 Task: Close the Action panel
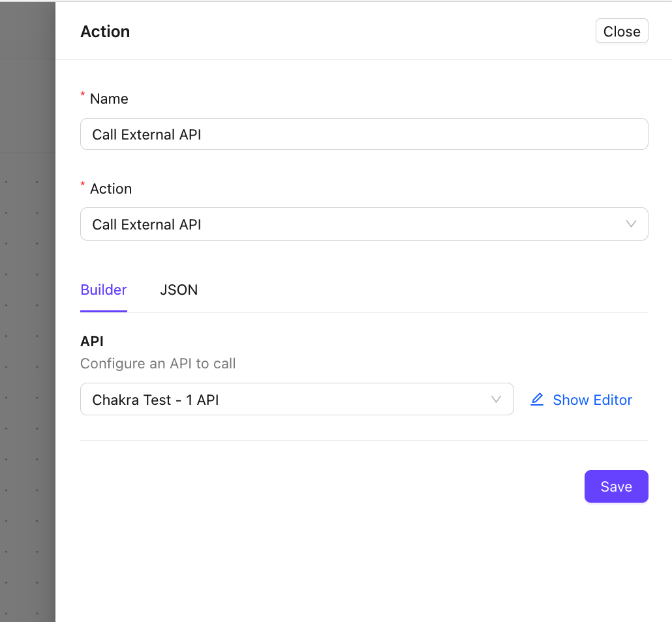(621, 31)
